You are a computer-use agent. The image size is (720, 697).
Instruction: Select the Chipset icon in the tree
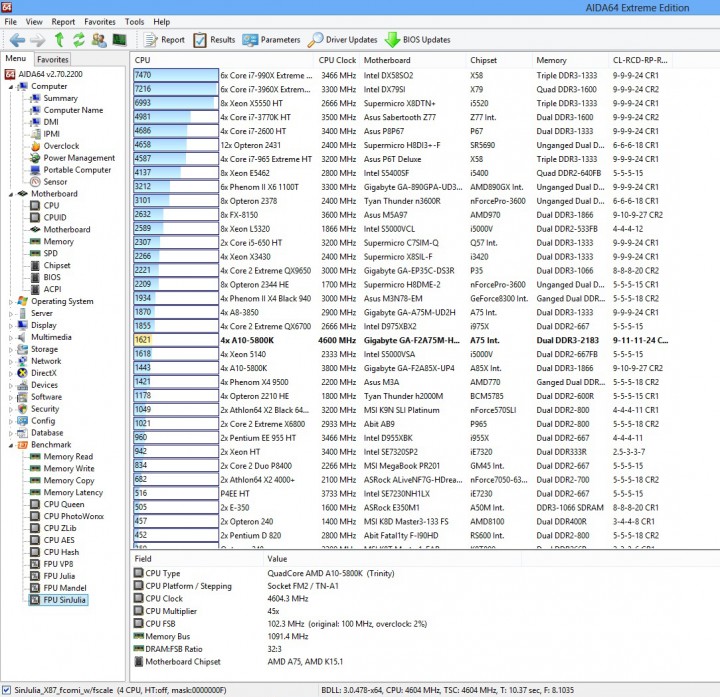click(x=35, y=265)
